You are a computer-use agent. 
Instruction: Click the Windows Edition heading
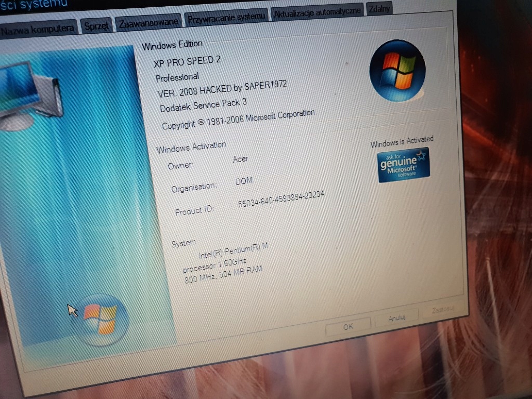[x=172, y=45]
